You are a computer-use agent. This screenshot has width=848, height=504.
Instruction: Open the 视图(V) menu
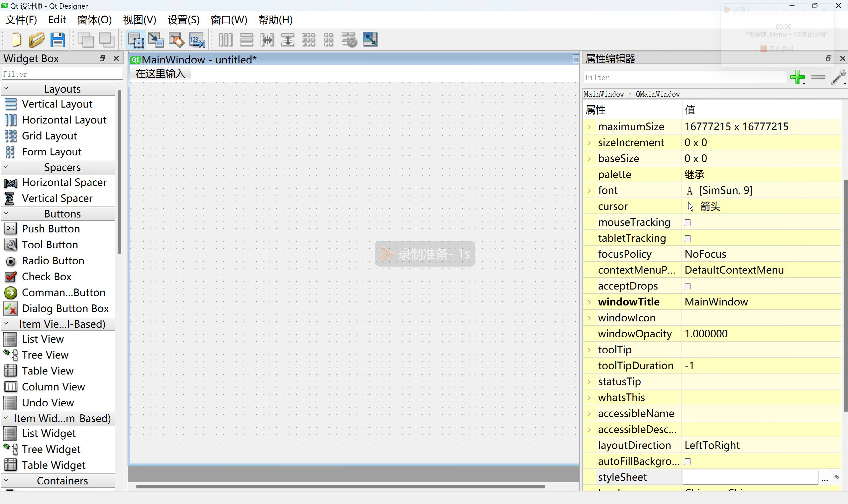pos(139,20)
